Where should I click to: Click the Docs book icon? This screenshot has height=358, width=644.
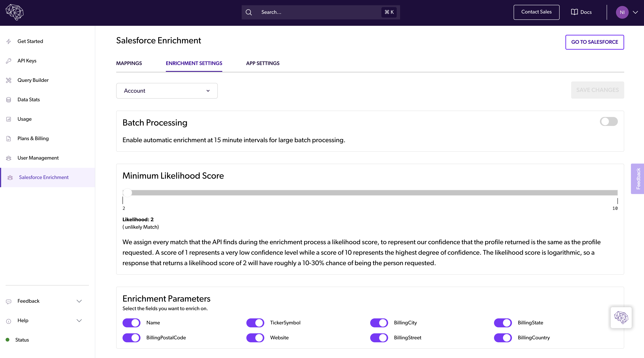574,12
